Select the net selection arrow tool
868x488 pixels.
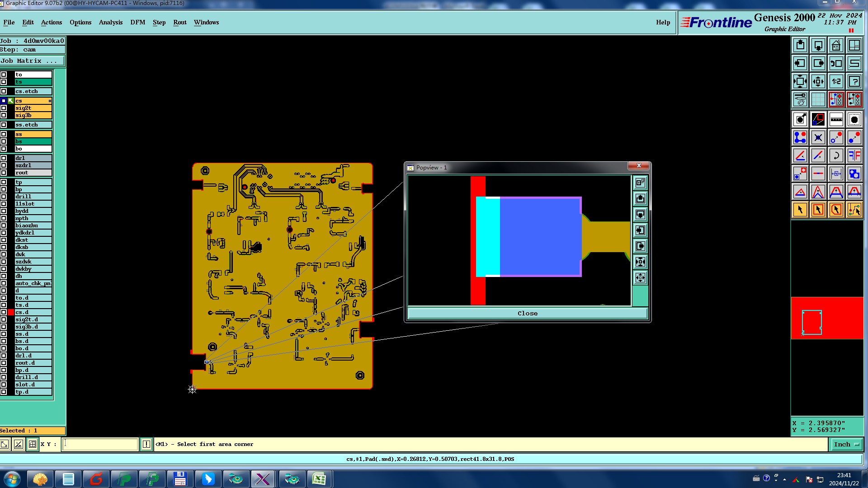tap(854, 210)
